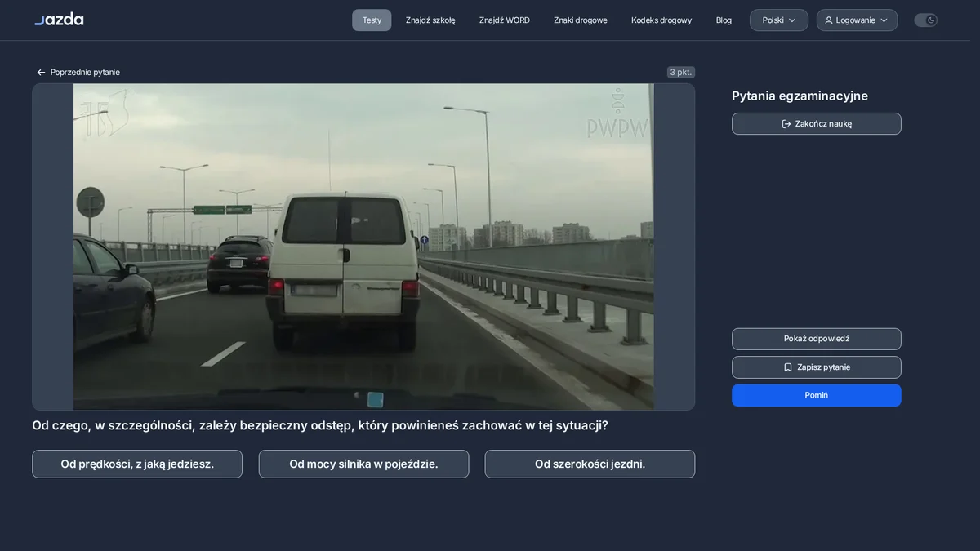Click the exit icon in Zakończ naukę
The height and width of the screenshot is (551, 980).
786,124
